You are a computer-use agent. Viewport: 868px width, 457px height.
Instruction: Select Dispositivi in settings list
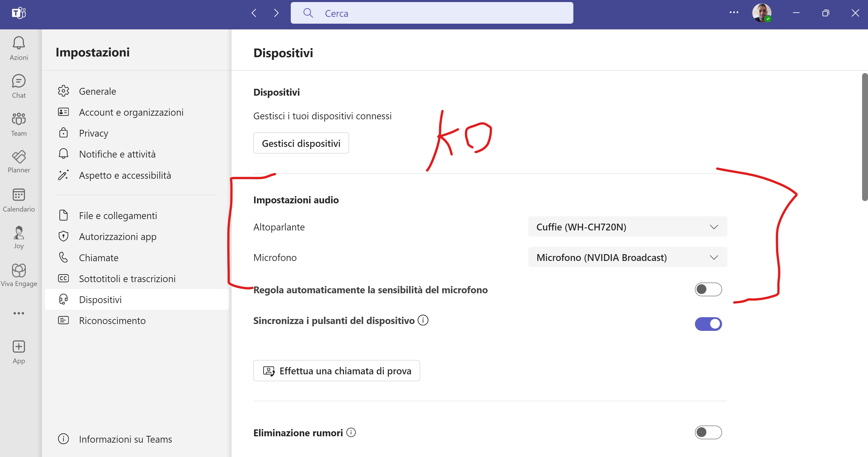click(137, 299)
